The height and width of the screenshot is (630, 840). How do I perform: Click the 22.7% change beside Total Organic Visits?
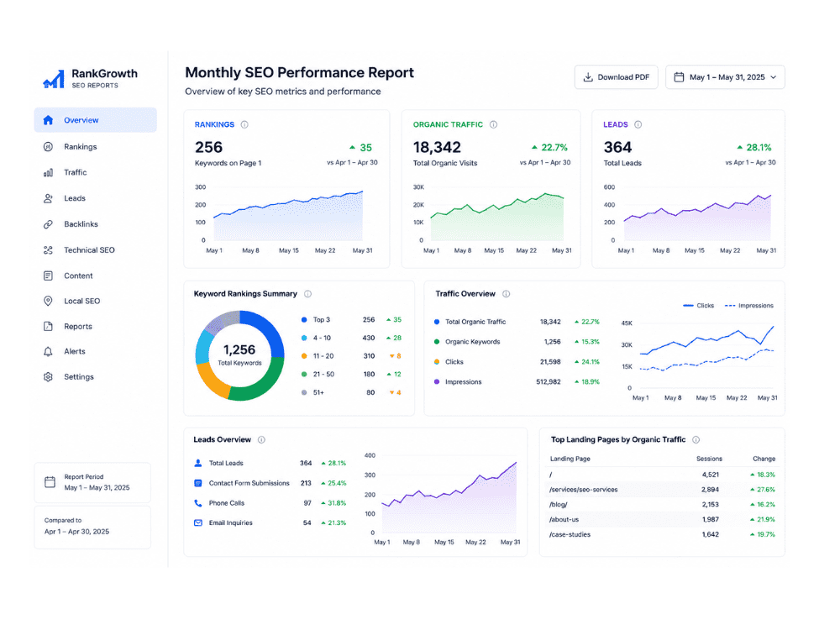point(549,147)
